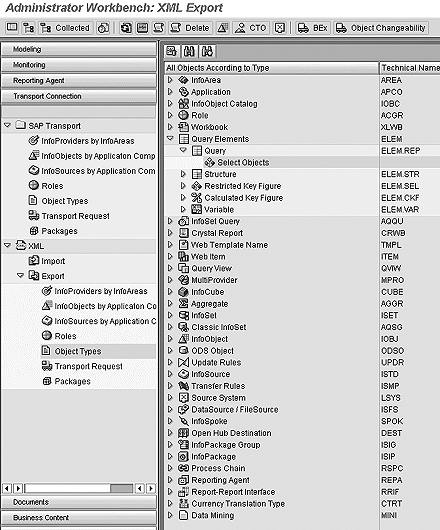
Task: Select Object Types under Export
Action: (x=78, y=351)
